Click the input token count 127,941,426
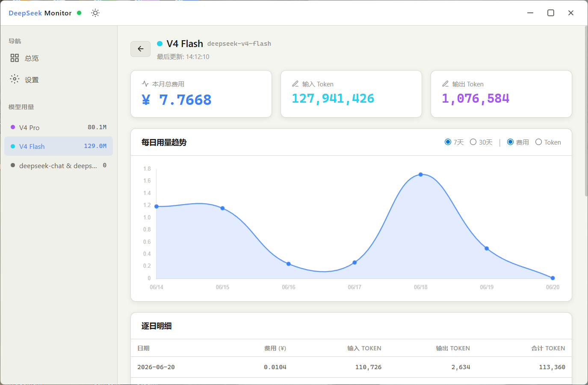Screen dimensions: 588x385 coord(333,98)
